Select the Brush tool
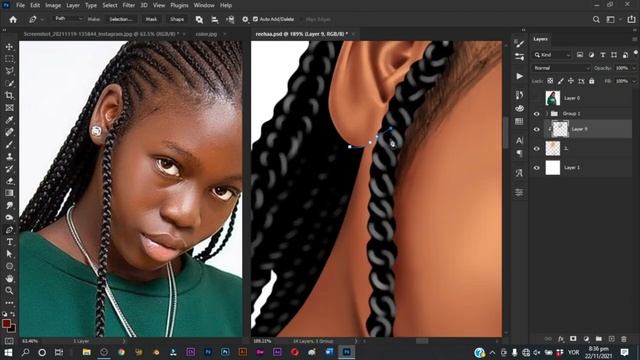 tap(9, 144)
